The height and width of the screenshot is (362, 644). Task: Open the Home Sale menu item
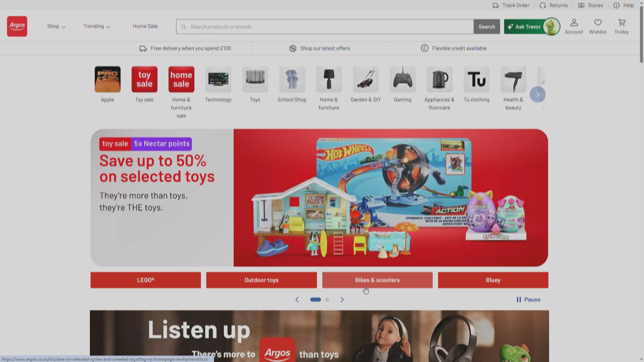click(x=145, y=26)
